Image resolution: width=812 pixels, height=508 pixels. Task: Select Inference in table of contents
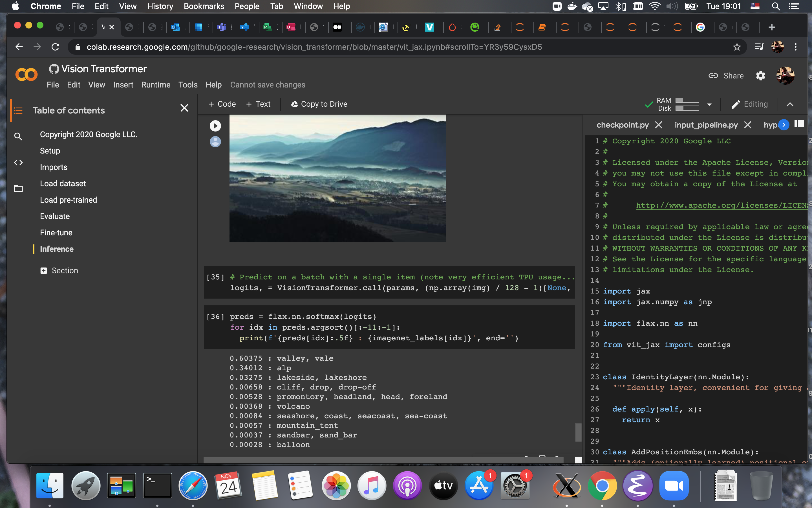57,249
